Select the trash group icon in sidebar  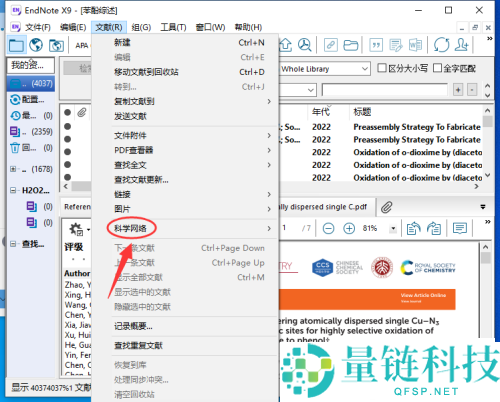pos(15,148)
